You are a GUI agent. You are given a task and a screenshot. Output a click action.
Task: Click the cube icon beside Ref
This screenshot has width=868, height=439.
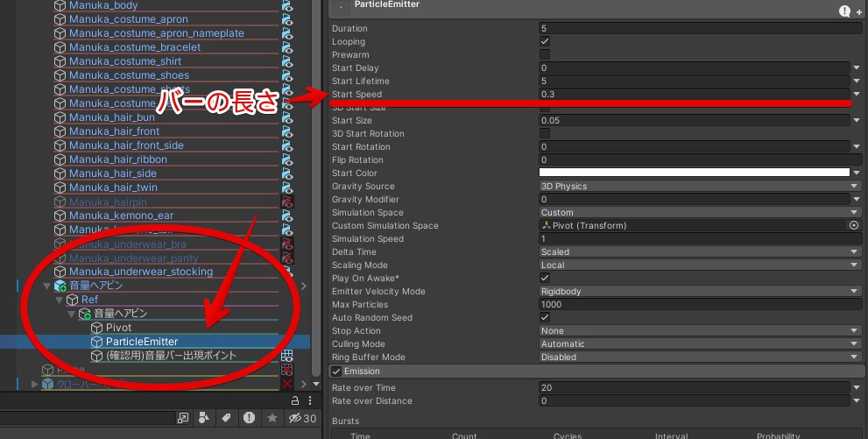[x=72, y=300]
